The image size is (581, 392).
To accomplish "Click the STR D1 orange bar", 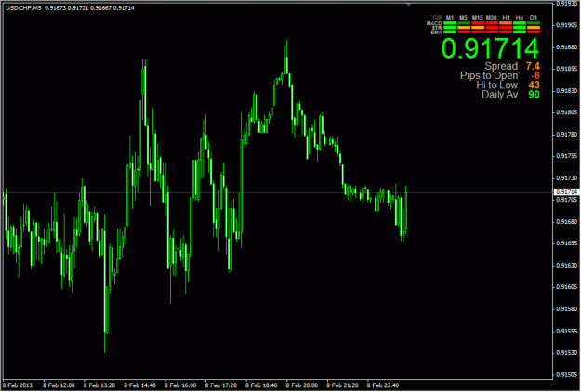I will [x=534, y=28].
